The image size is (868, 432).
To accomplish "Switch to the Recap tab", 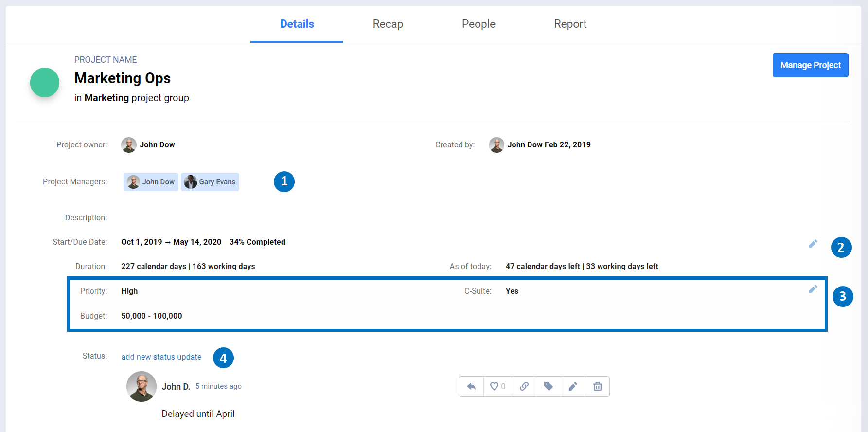I will pos(388,24).
